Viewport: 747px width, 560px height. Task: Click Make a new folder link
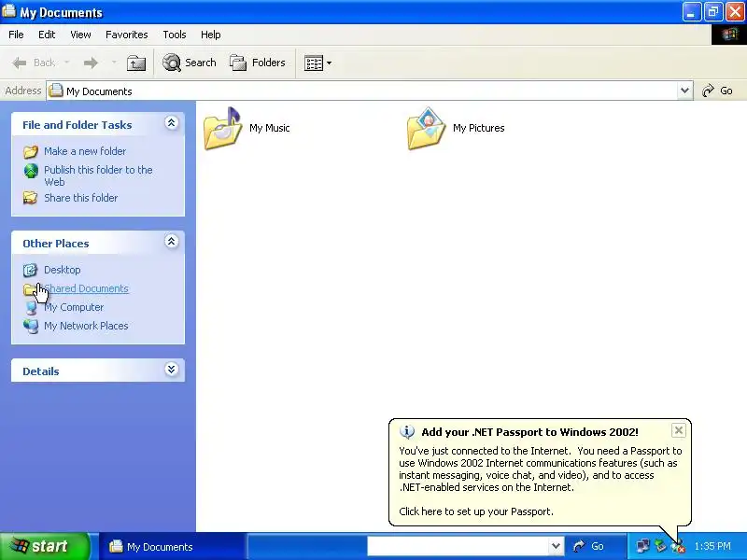tap(85, 151)
